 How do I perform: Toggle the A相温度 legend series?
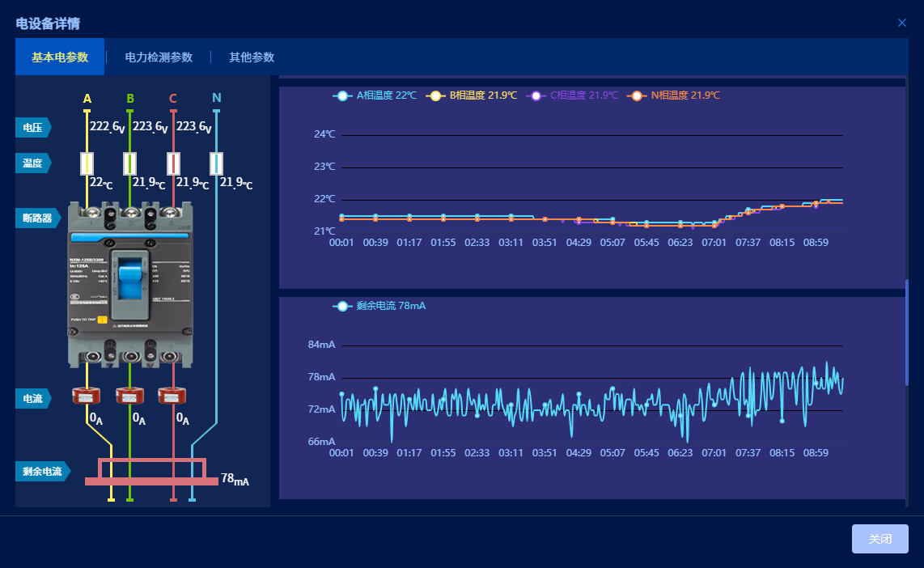pos(375,95)
